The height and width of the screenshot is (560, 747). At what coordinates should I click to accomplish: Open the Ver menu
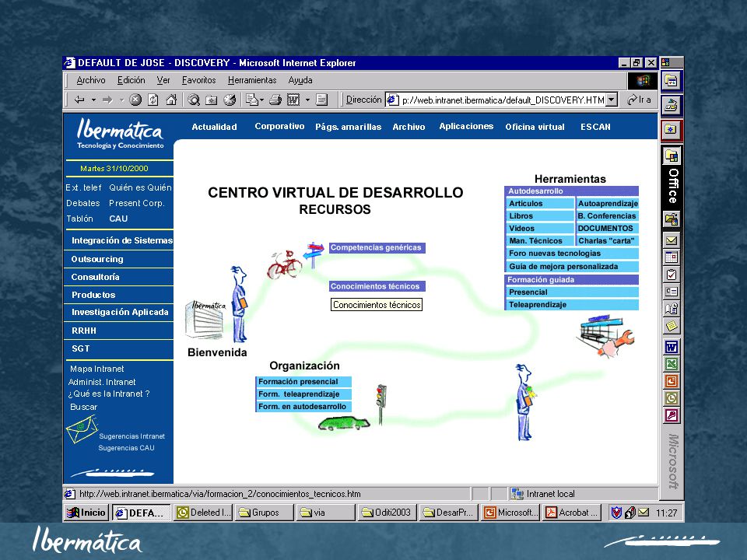click(x=163, y=80)
